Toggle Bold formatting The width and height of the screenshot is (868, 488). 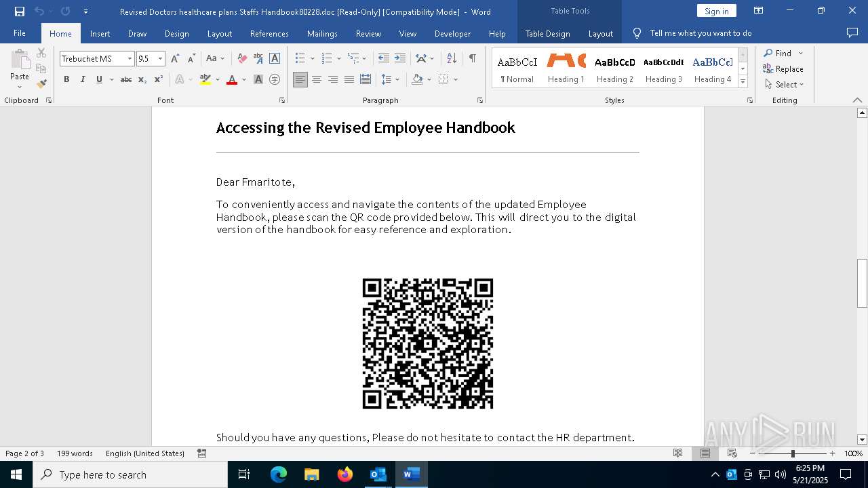[66, 80]
